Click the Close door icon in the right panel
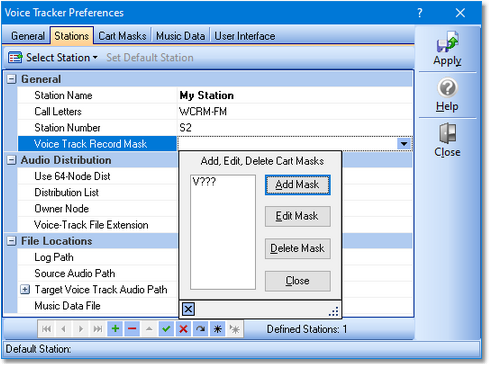The width and height of the screenshot is (489, 366). coord(447,133)
